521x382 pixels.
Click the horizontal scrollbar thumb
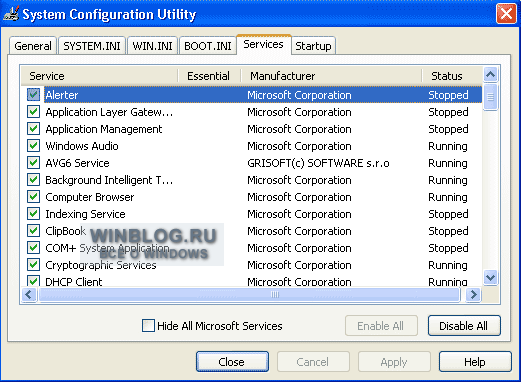[x=249, y=295]
